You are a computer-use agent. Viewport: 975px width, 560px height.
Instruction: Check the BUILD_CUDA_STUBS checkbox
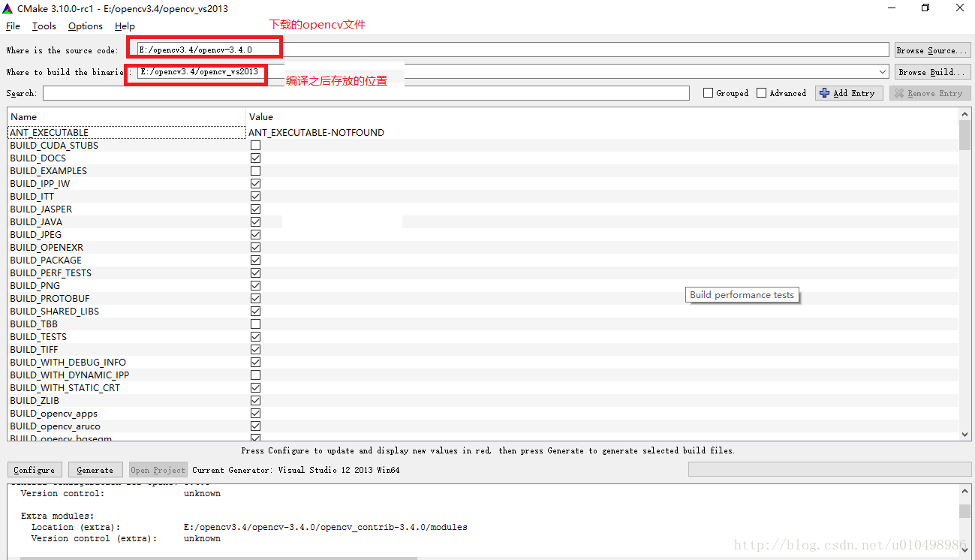(255, 145)
